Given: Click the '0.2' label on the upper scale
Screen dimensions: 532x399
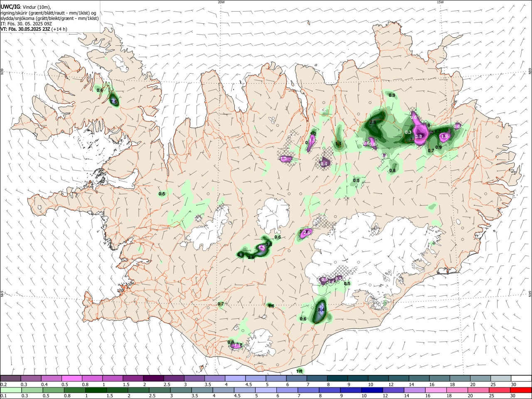Looking at the screenshot, I should tap(3, 384).
